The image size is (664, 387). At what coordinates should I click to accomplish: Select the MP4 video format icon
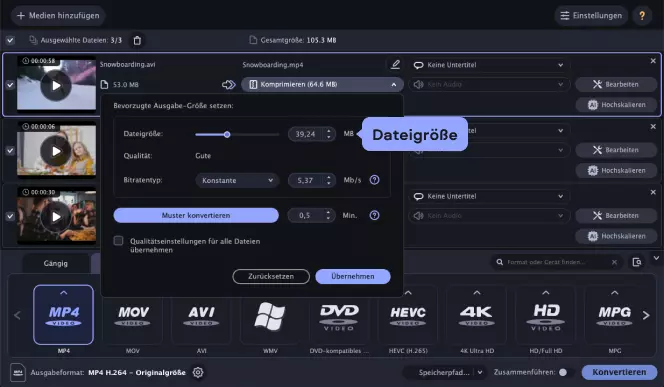pos(64,315)
